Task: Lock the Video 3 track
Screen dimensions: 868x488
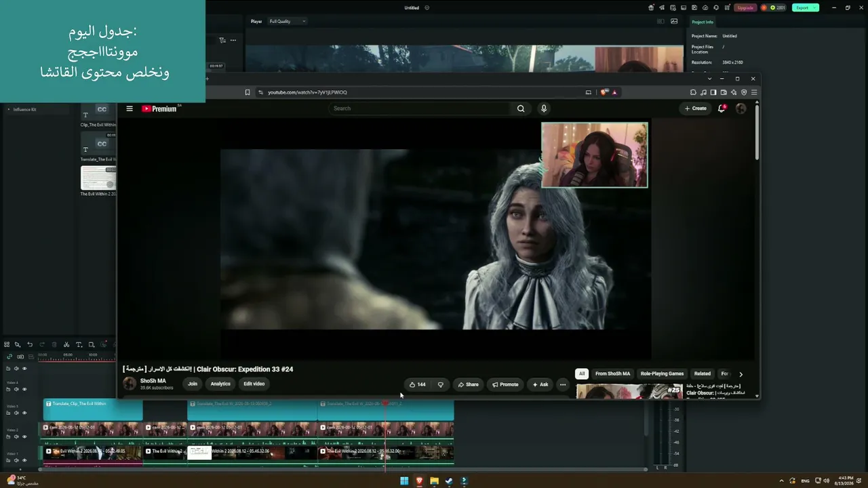Action: (8, 413)
